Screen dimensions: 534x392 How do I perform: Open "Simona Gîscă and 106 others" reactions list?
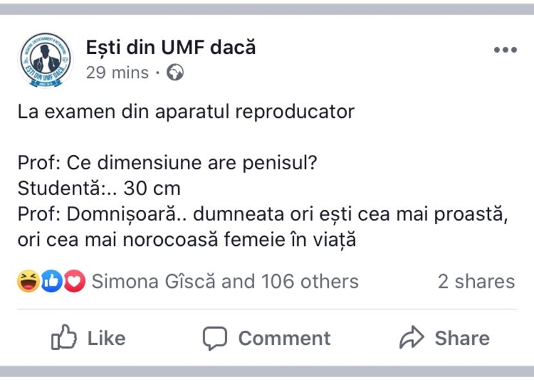click(x=225, y=281)
